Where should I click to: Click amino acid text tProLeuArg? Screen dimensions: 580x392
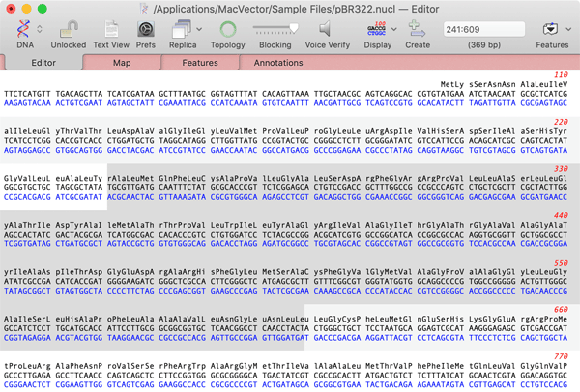(27, 366)
